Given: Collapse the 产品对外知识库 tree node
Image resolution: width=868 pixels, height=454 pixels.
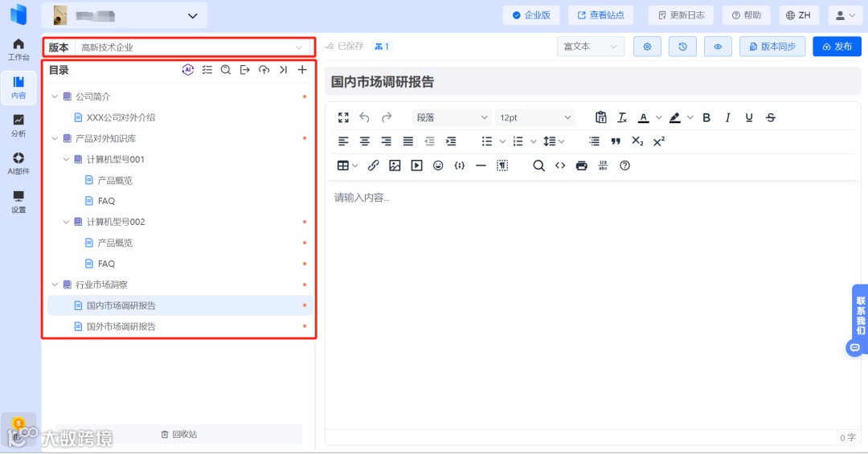Looking at the screenshot, I should [x=55, y=138].
